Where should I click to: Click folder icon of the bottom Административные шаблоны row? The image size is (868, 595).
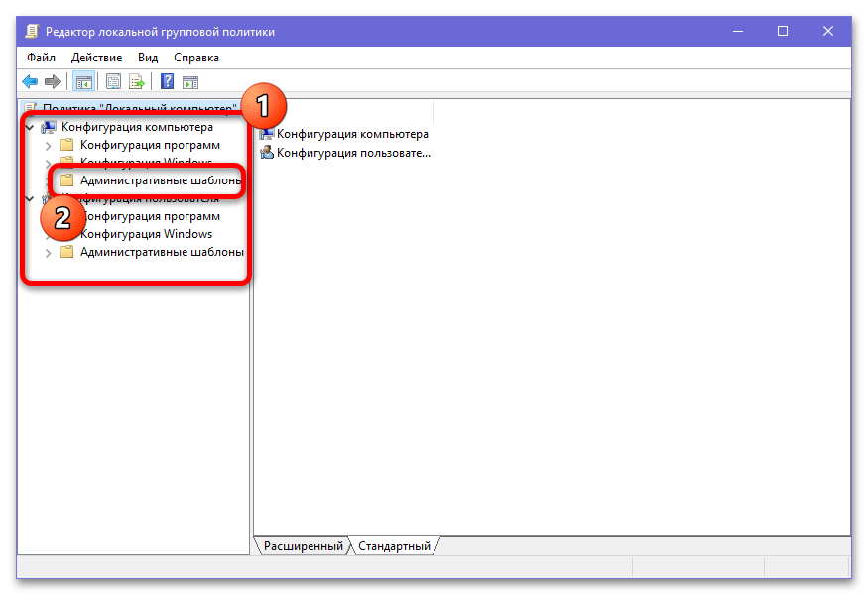tap(66, 252)
